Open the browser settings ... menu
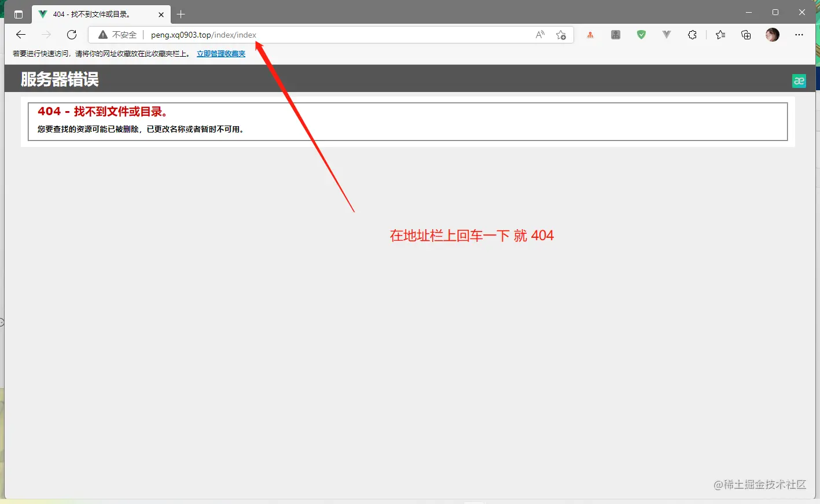Screen dimensions: 820x504 pyautogui.click(x=799, y=35)
